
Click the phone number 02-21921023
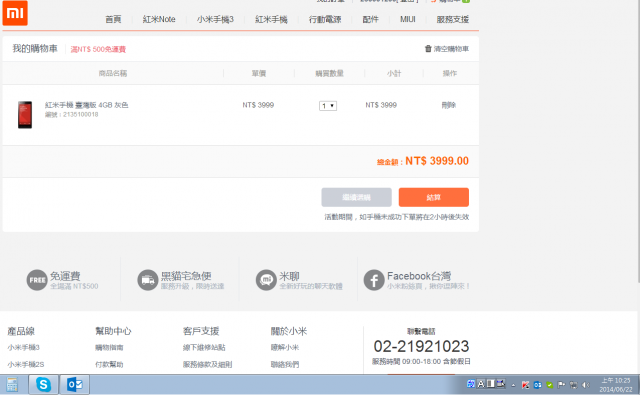pos(421,346)
